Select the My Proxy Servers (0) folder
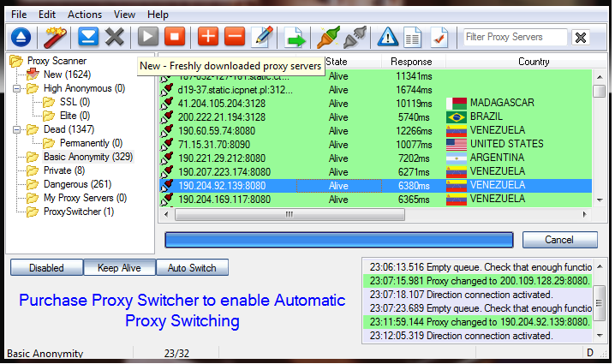615x364 pixels. point(85,198)
